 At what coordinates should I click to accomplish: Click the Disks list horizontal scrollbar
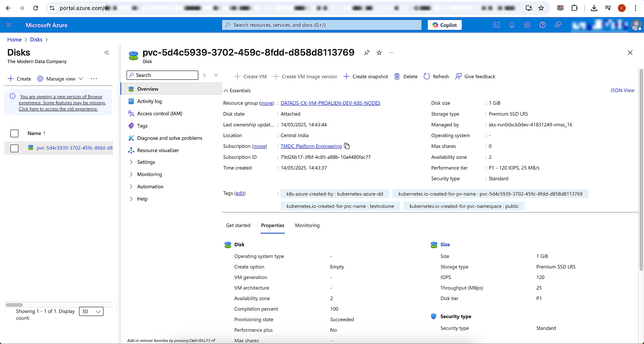pyautogui.click(x=14, y=305)
